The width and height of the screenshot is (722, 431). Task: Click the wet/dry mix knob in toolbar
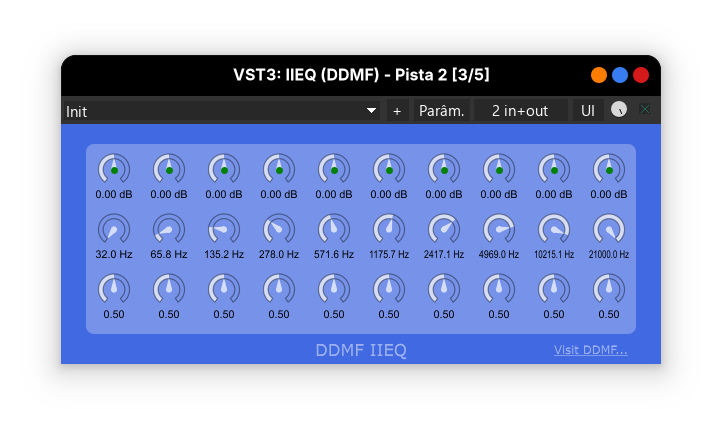tap(619, 110)
